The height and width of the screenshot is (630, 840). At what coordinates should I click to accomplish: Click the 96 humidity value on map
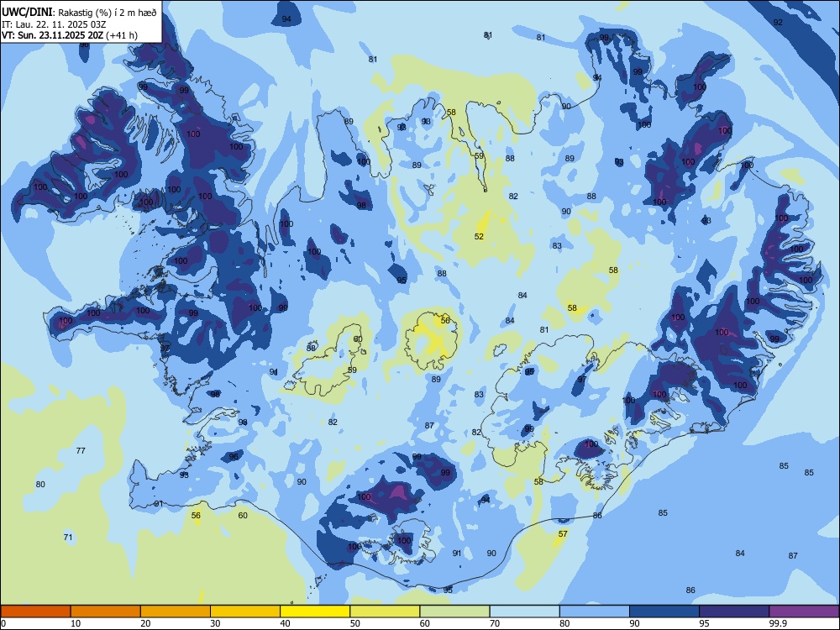pos(234,456)
